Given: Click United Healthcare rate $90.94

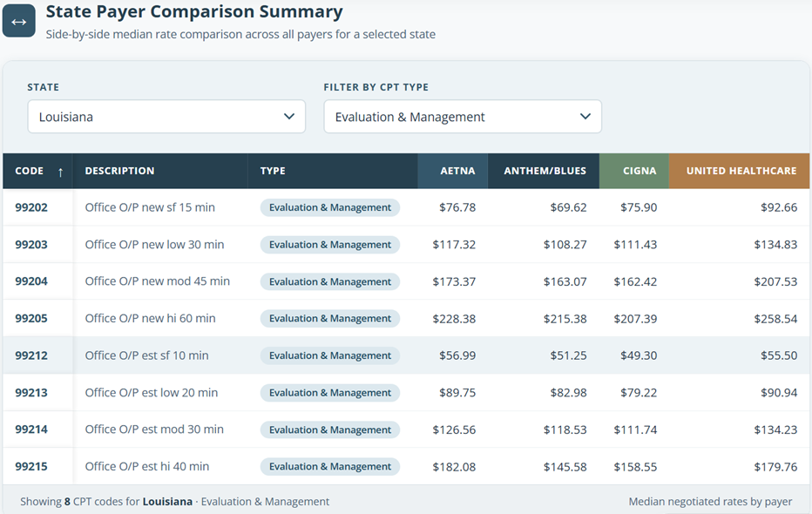Looking at the screenshot, I should (x=779, y=393).
